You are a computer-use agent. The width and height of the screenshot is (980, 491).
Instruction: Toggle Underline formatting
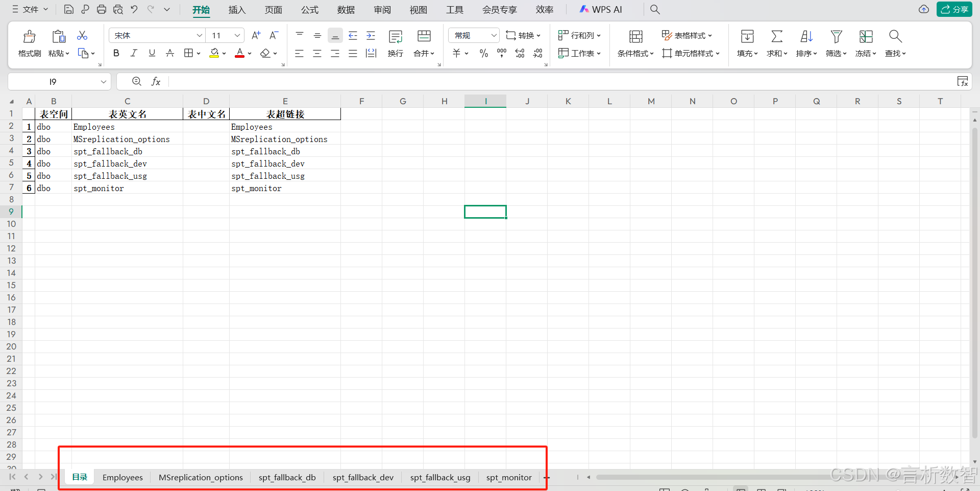tap(152, 53)
